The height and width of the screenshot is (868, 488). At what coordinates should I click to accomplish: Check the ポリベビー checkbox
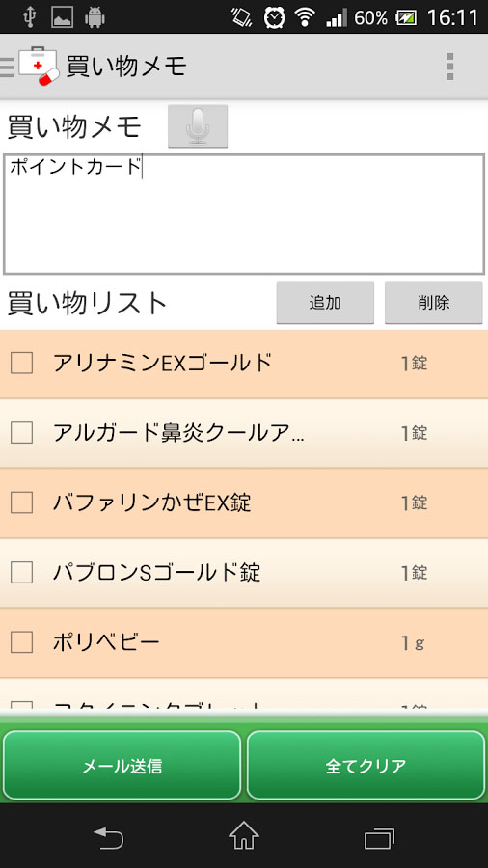(x=21, y=642)
